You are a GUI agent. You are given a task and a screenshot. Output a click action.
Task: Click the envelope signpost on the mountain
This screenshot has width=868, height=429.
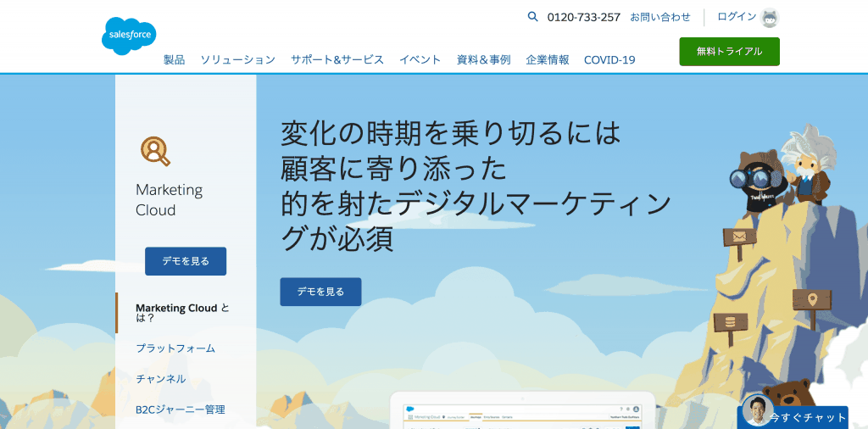pos(739,238)
